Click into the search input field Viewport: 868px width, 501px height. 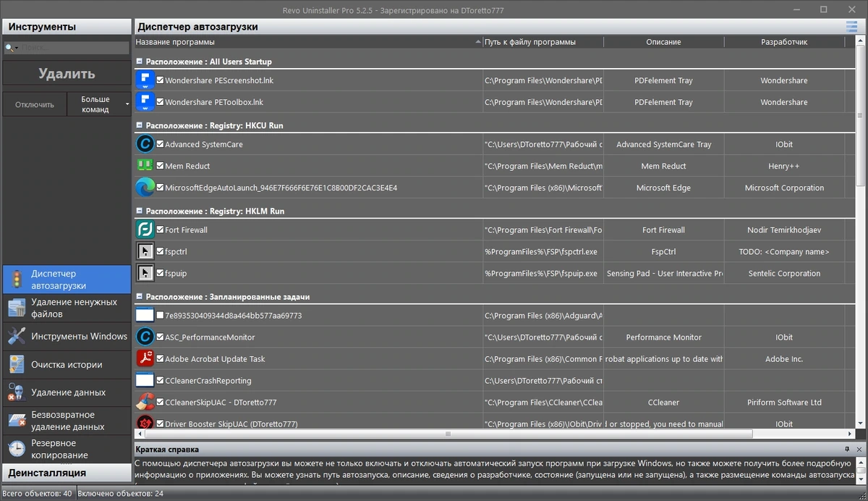click(74, 48)
